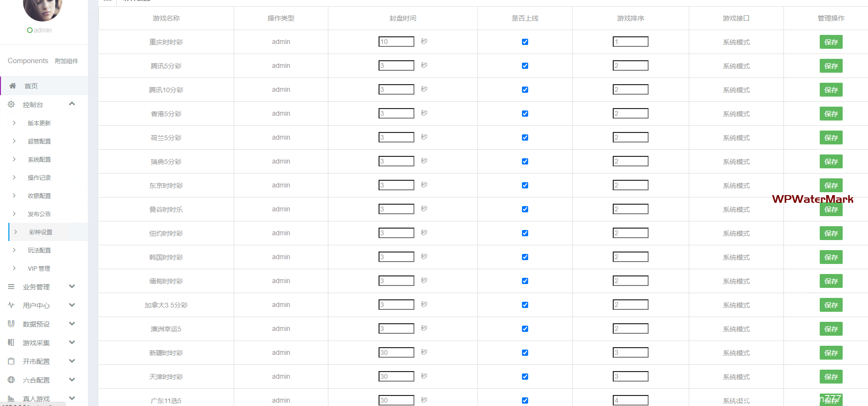
Task: Open the 玩法配置 submenu item
Action: tap(39, 251)
